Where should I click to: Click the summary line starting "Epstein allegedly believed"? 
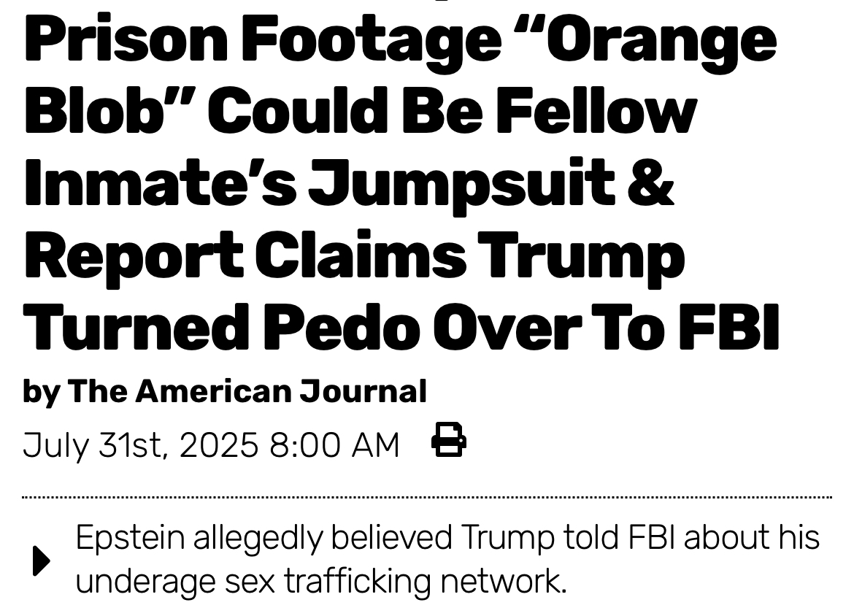[x=447, y=538]
